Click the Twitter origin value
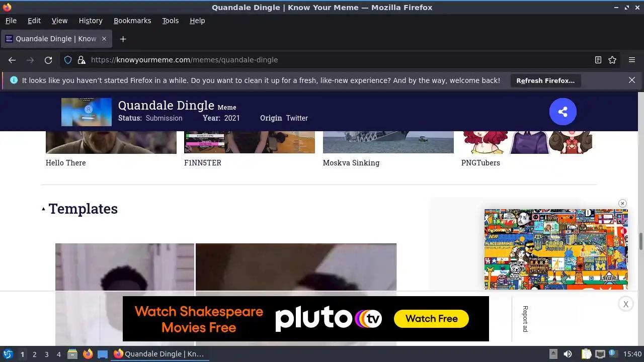Viewport: 644px width, 362px height. point(297,118)
